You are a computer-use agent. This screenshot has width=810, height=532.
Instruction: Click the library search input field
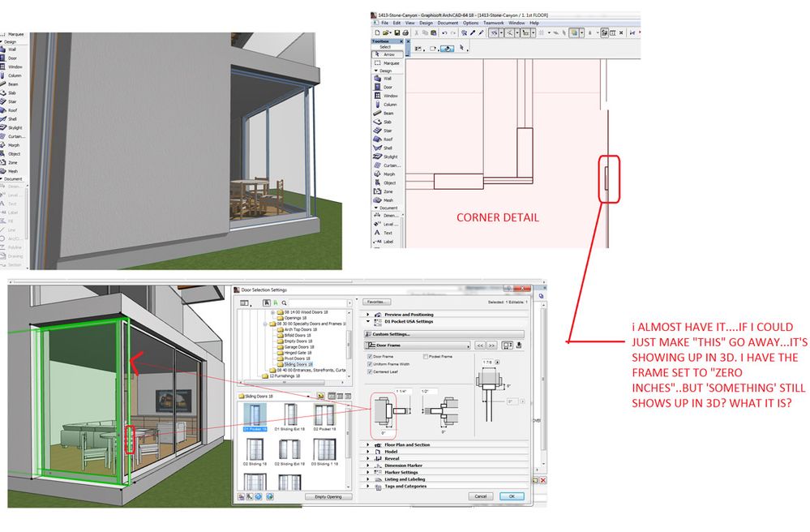click(317, 303)
